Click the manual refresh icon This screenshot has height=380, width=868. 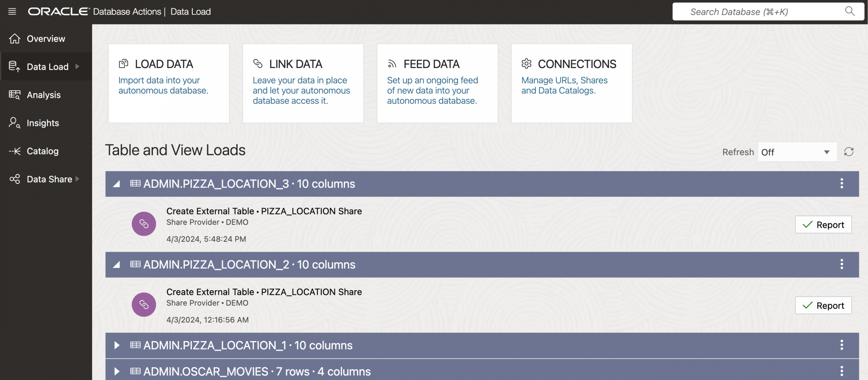849,152
